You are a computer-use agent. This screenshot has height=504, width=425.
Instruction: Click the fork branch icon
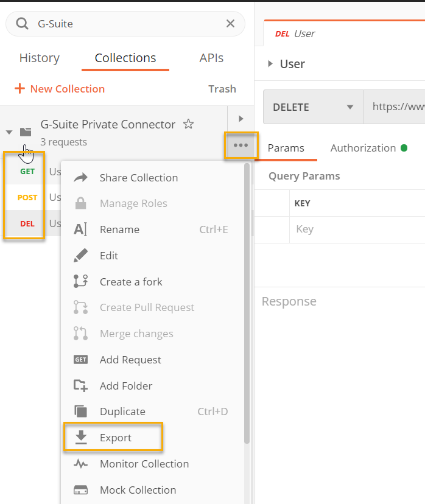point(80,281)
